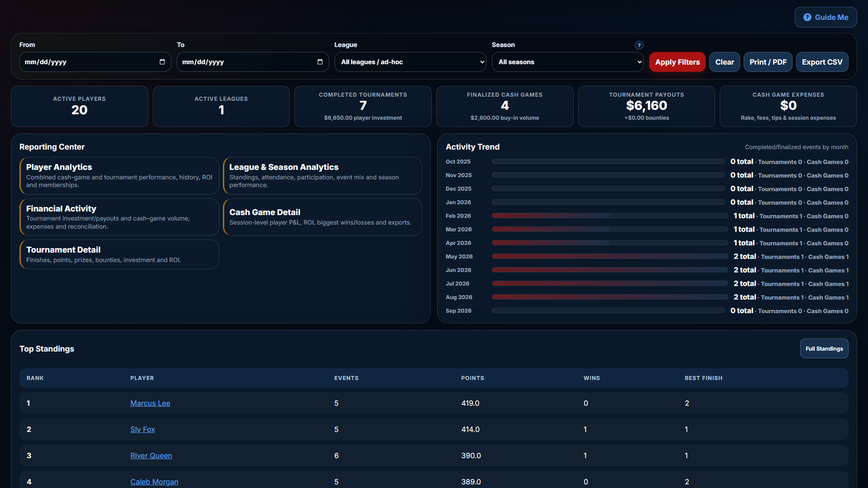Click the Feb 2026 activity trend bar
Screen dimensions: 868x488
[610, 216]
